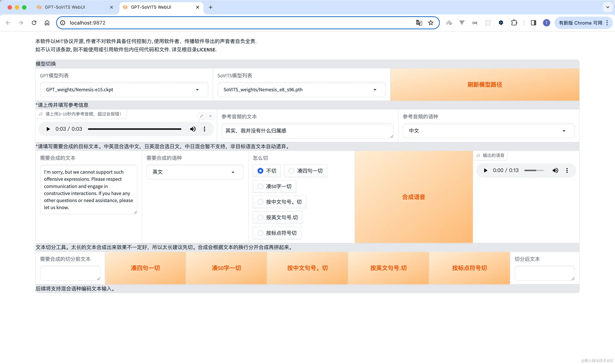Open the browser extensions puzzle icon

click(x=514, y=23)
